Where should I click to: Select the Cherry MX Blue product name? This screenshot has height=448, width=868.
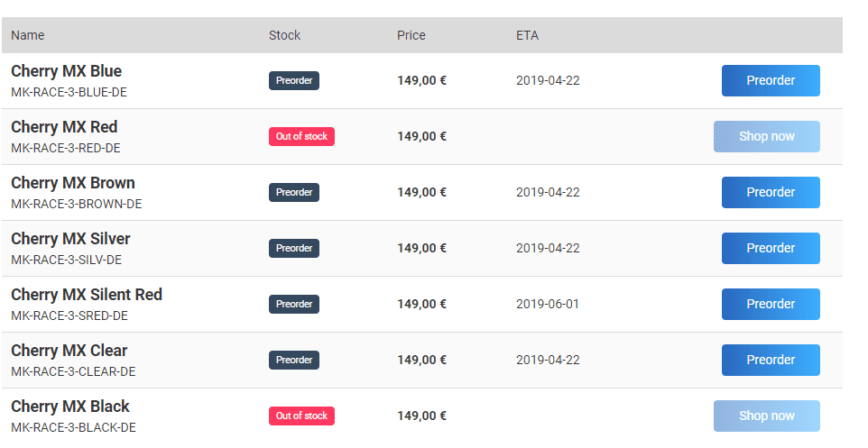click(66, 71)
